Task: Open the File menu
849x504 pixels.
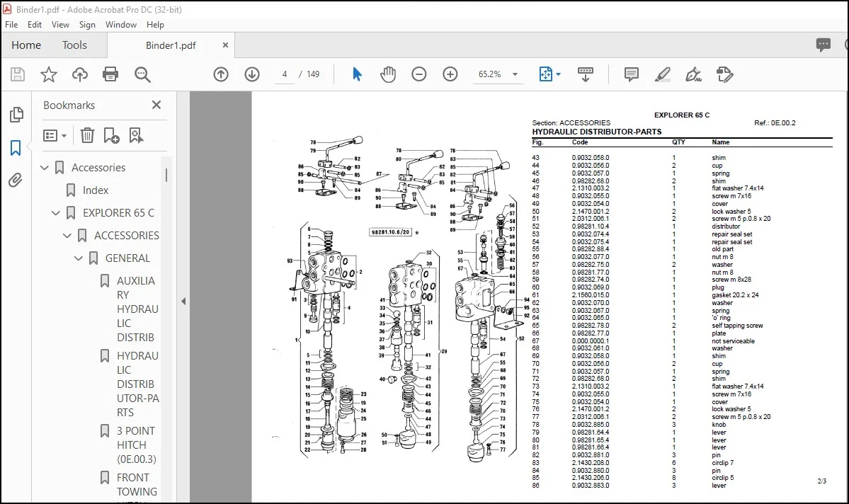Action: tap(11, 25)
